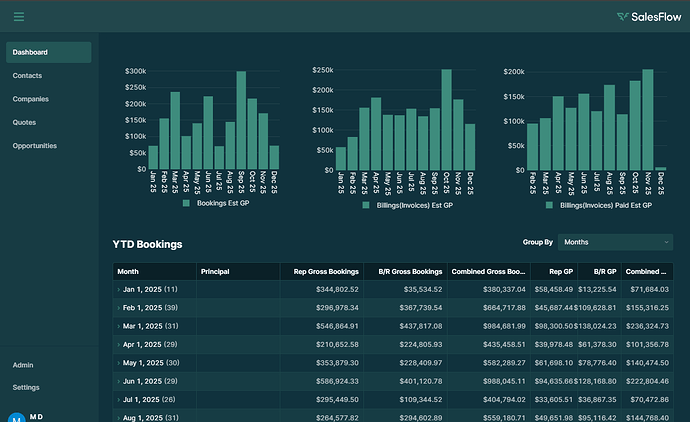Expand the Apr 1, 2025 row
Screen dimensions: 690x422
pyautogui.click(x=119, y=344)
